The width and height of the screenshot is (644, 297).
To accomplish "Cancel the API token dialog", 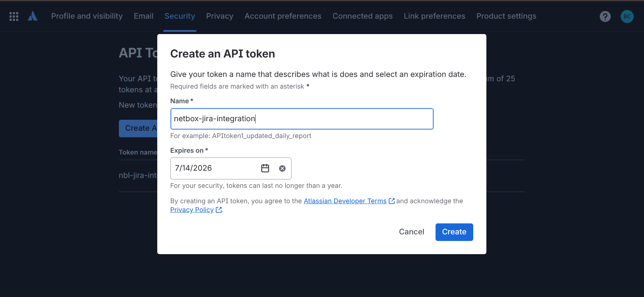I will pos(411,232).
